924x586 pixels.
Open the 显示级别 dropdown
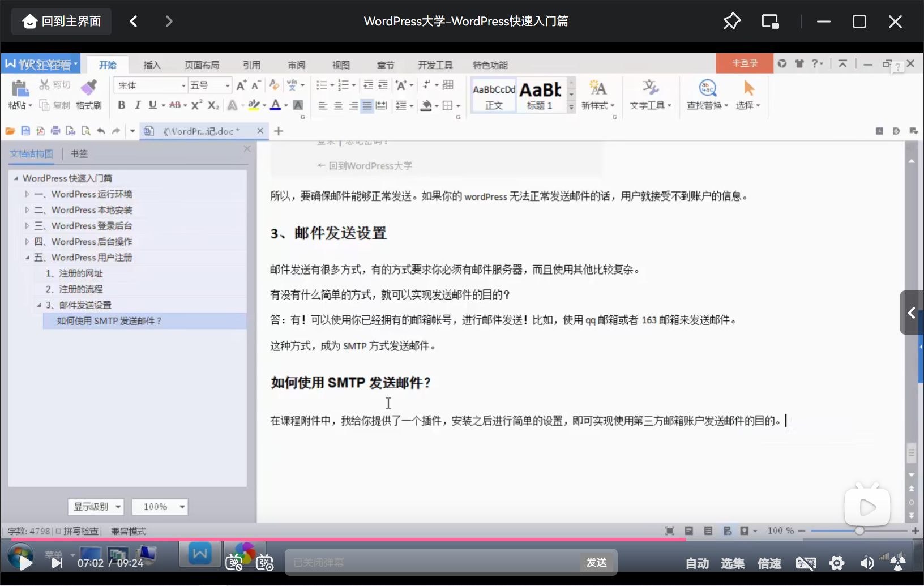pyautogui.click(x=96, y=507)
